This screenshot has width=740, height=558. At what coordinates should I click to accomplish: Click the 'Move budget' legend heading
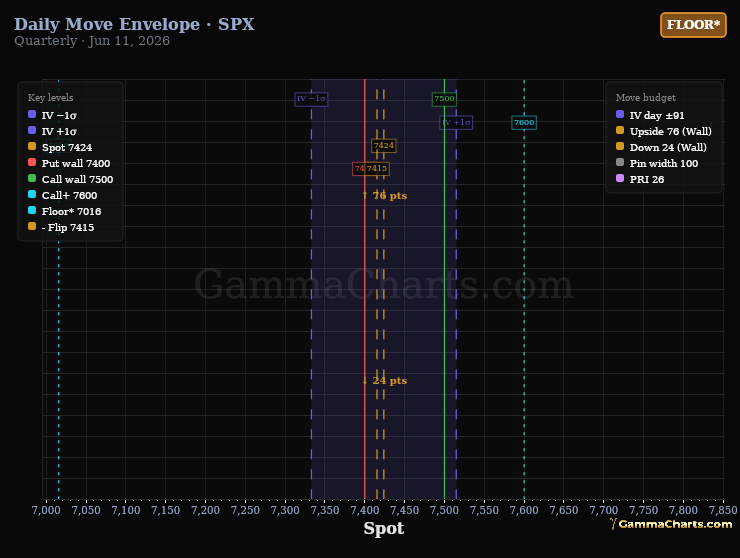[x=646, y=97]
